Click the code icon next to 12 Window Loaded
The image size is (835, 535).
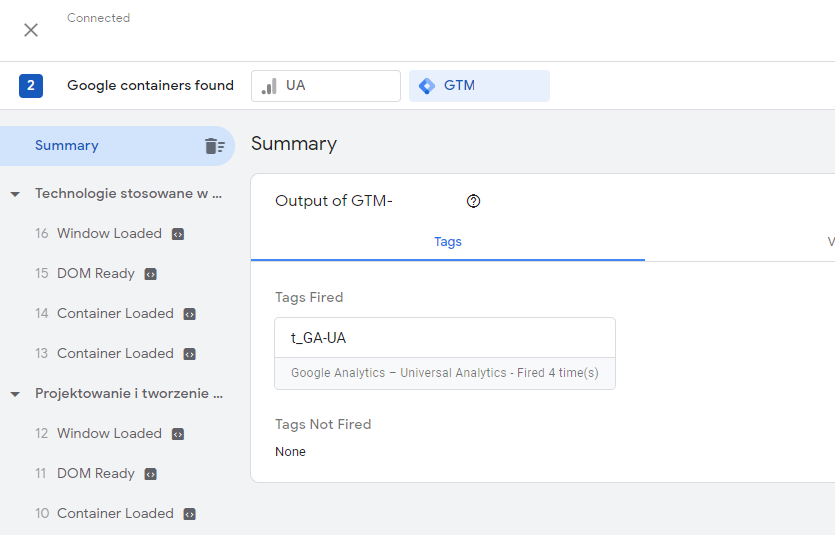pyautogui.click(x=178, y=434)
